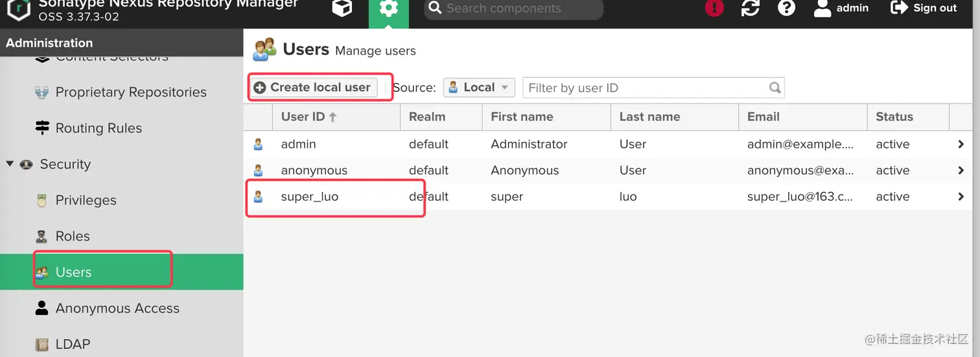
Task: Select Users in sidebar
Action: (121, 272)
